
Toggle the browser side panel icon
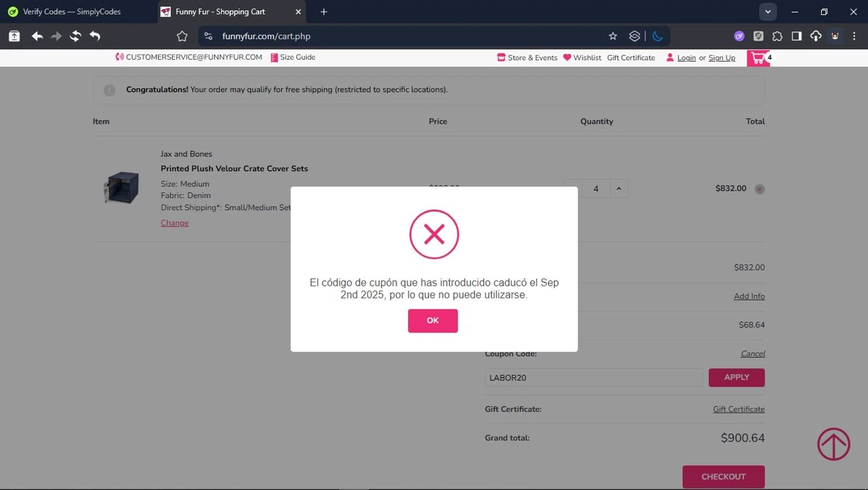[x=796, y=36]
